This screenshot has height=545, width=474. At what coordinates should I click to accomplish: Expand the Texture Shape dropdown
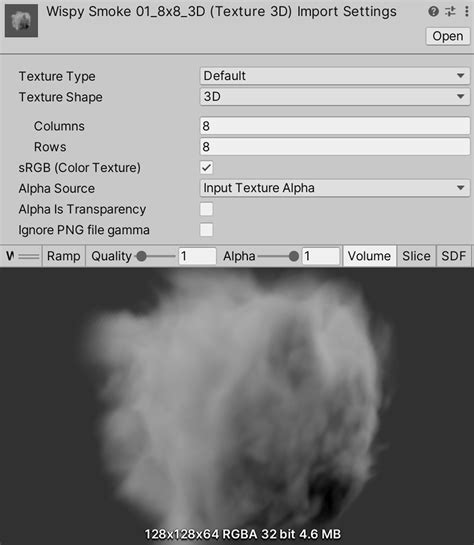(335, 97)
